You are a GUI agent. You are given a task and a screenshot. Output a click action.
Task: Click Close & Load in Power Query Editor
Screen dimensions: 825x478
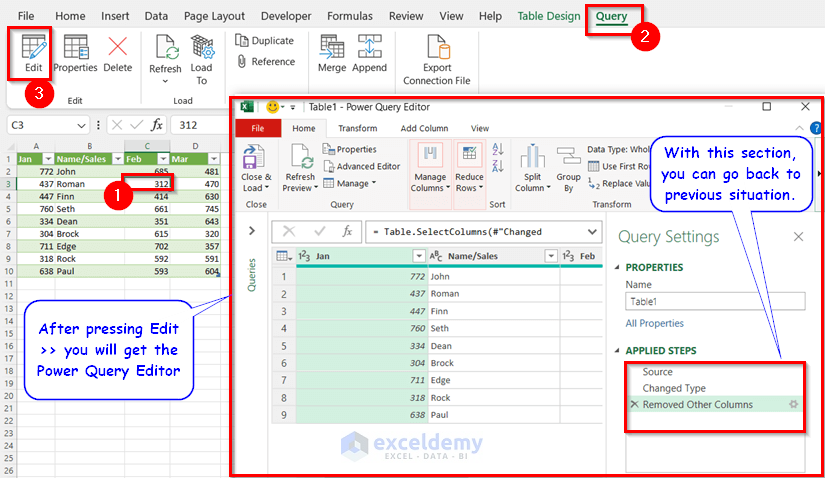pos(256,168)
